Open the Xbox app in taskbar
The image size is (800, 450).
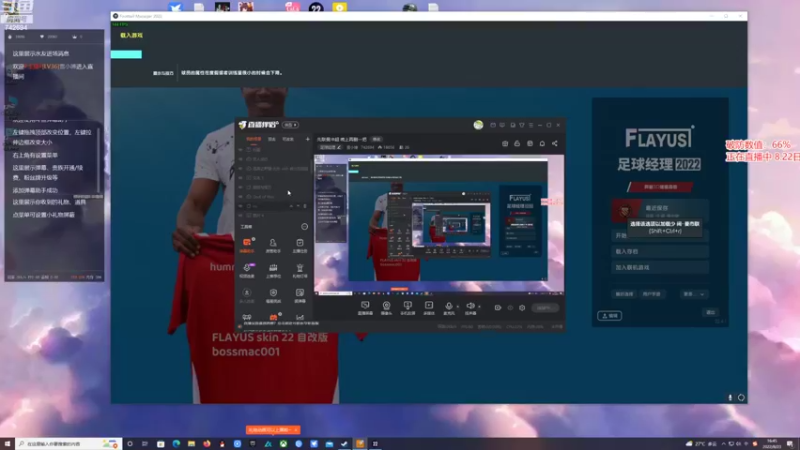click(x=283, y=444)
